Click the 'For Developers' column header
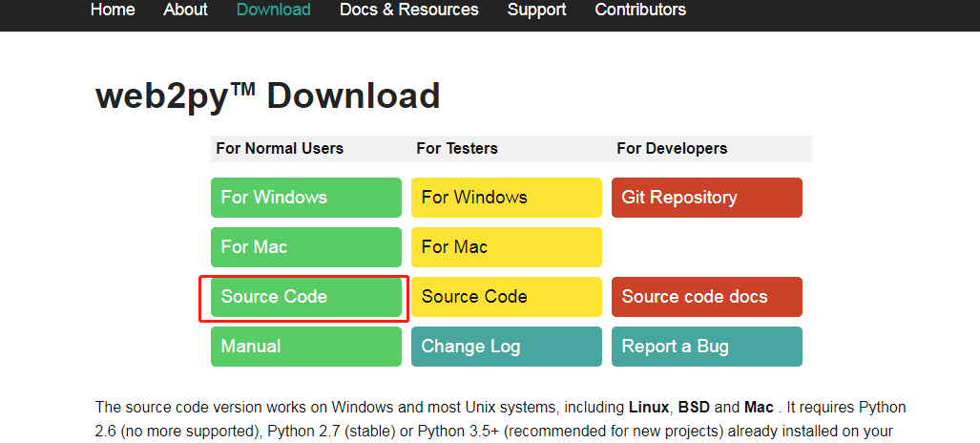 [672, 149]
